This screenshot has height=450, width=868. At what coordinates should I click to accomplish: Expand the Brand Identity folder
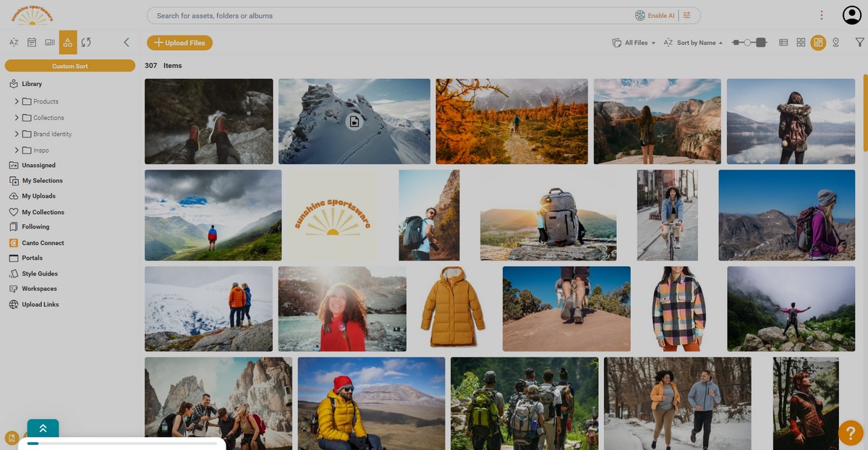click(x=17, y=134)
